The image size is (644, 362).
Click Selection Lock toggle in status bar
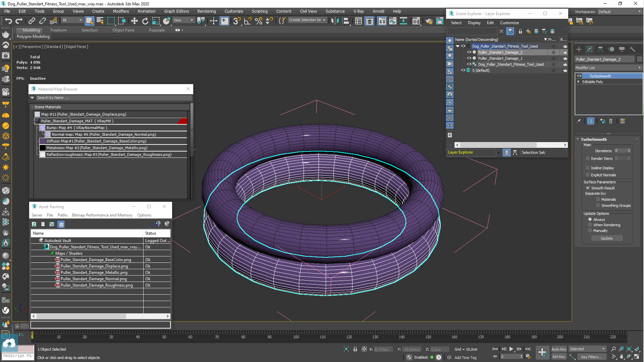[355, 349]
